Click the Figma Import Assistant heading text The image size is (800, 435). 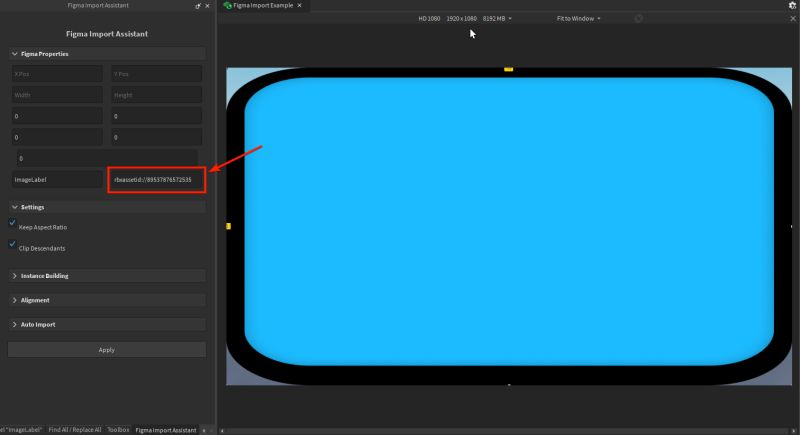click(107, 34)
